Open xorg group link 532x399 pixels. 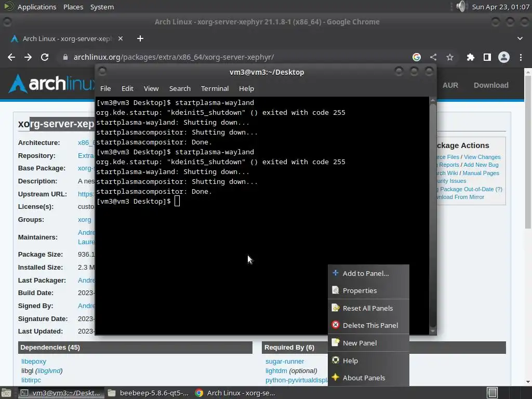pos(85,220)
